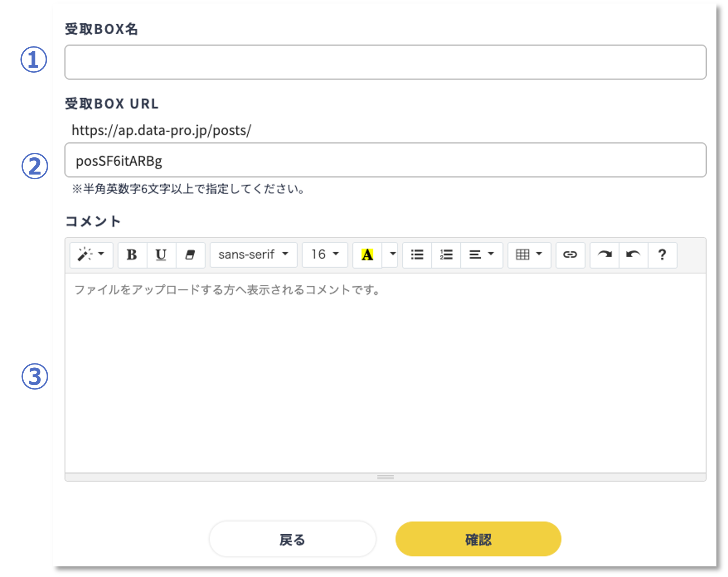Image resolution: width=728 pixels, height=577 pixels.
Task: Click the 戻る back button
Action: 292,539
